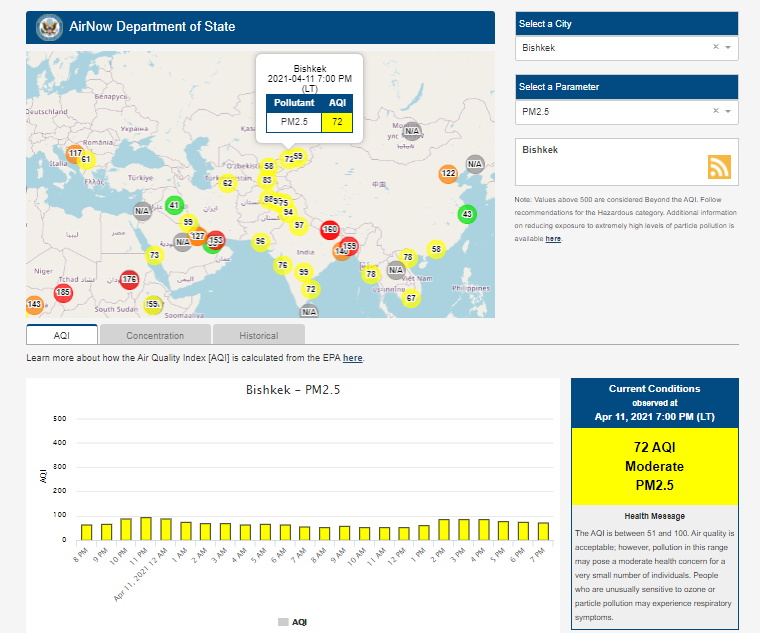Click the red 176 AQI marker
This screenshot has width=760, height=633.
coord(129,279)
